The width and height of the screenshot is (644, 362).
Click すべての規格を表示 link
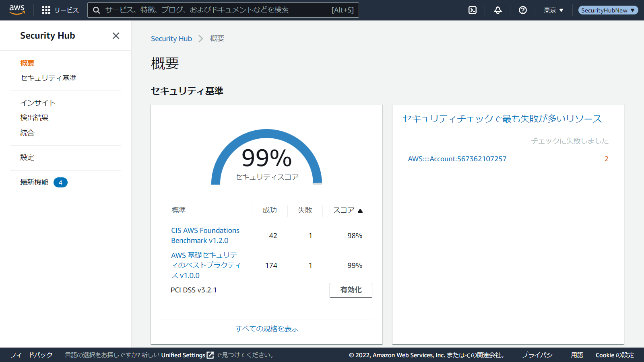[267, 329]
